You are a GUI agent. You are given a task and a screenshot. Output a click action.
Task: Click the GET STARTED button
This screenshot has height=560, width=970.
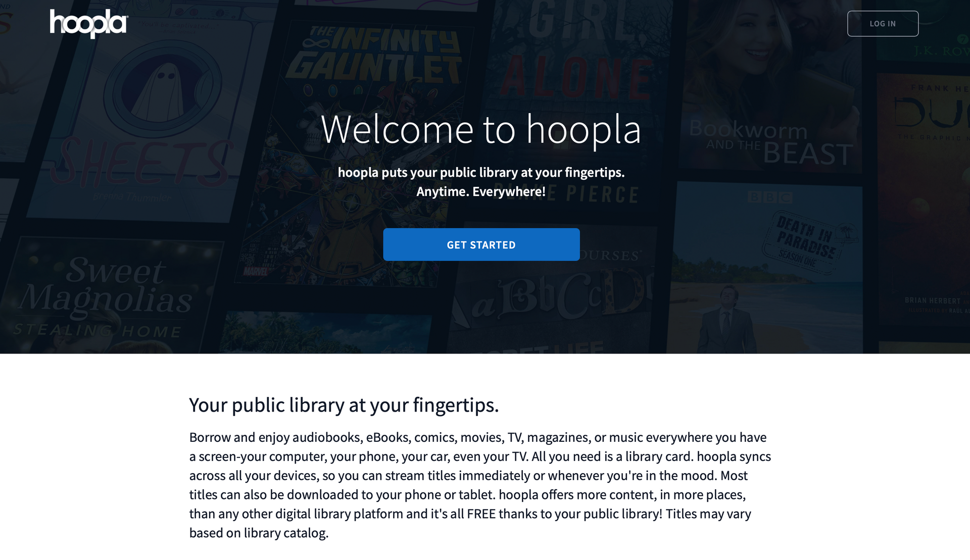point(481,244)
